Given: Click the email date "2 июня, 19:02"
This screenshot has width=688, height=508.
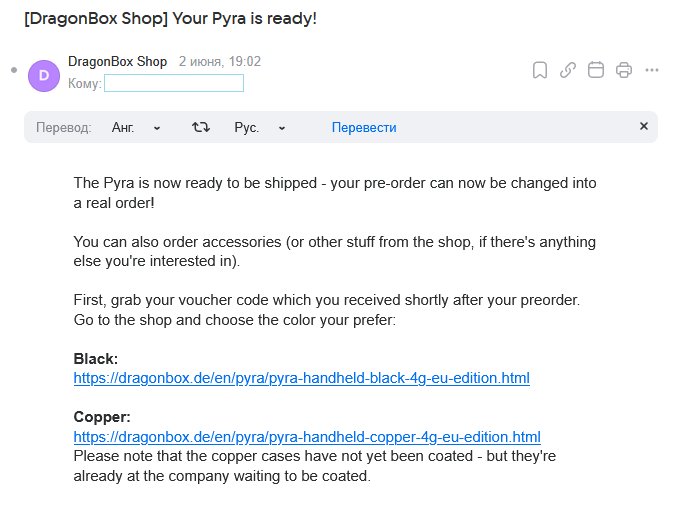Looking at the screenshot, I should point(220,61).
